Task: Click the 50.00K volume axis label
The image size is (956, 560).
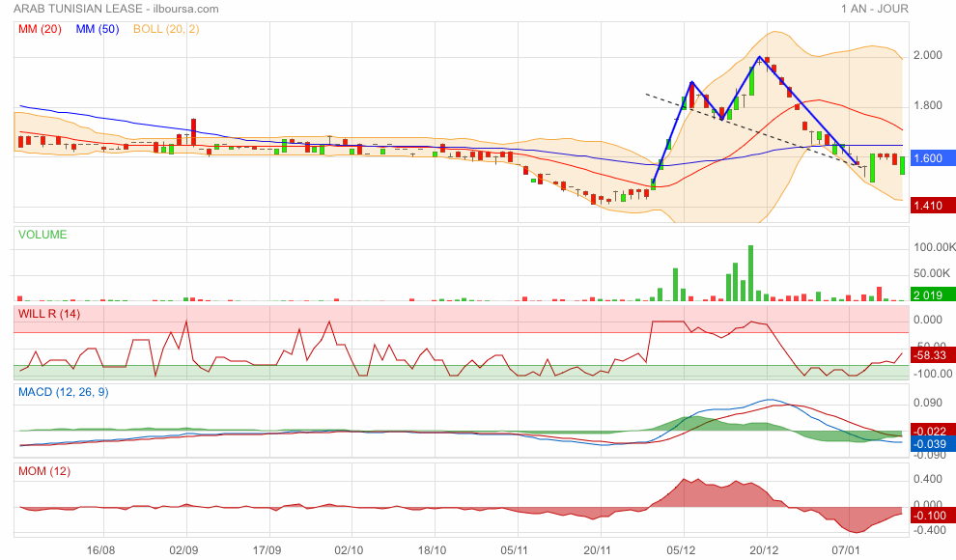Action: [x=931, y=273]
